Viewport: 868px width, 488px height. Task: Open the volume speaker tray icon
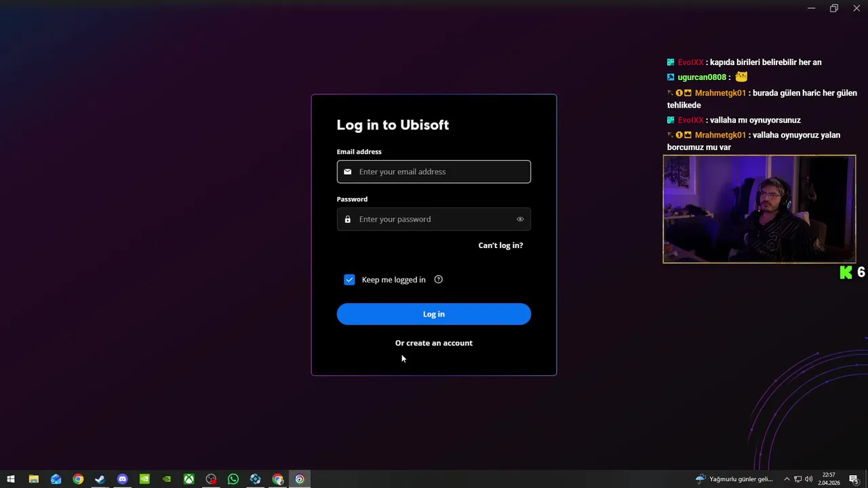tap(808, 479)
